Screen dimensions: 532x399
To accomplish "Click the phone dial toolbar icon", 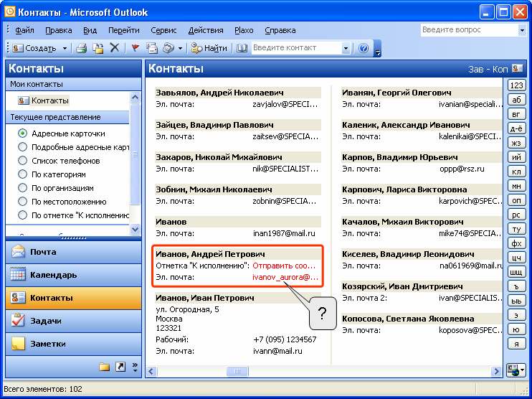I will coord(168,48).
